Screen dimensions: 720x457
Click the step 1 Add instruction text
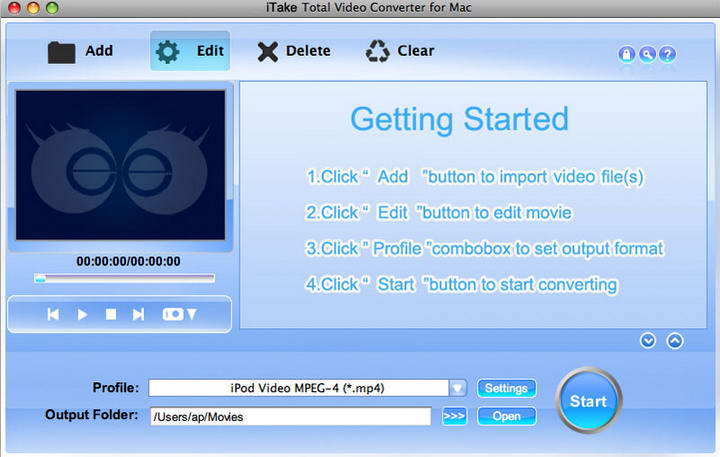point(475,177)
